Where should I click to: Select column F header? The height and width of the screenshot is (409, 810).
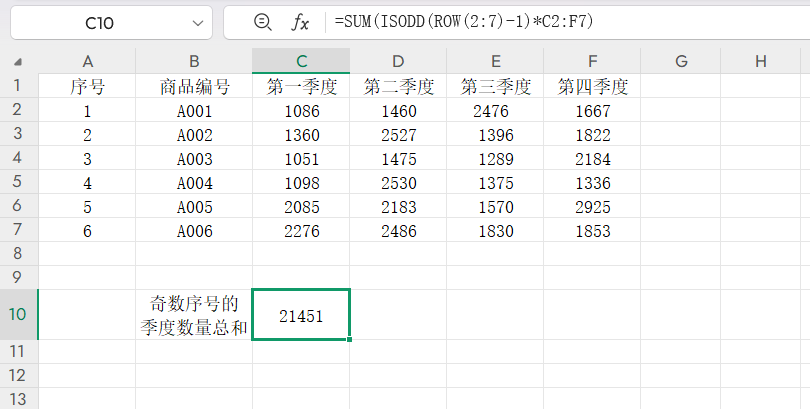point(593,61)
